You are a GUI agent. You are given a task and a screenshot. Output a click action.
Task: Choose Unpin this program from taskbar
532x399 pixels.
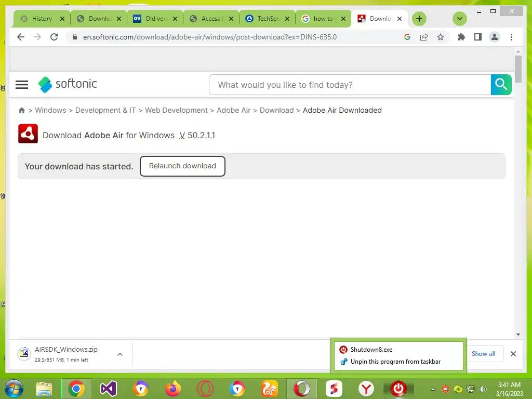pos(398,362)
